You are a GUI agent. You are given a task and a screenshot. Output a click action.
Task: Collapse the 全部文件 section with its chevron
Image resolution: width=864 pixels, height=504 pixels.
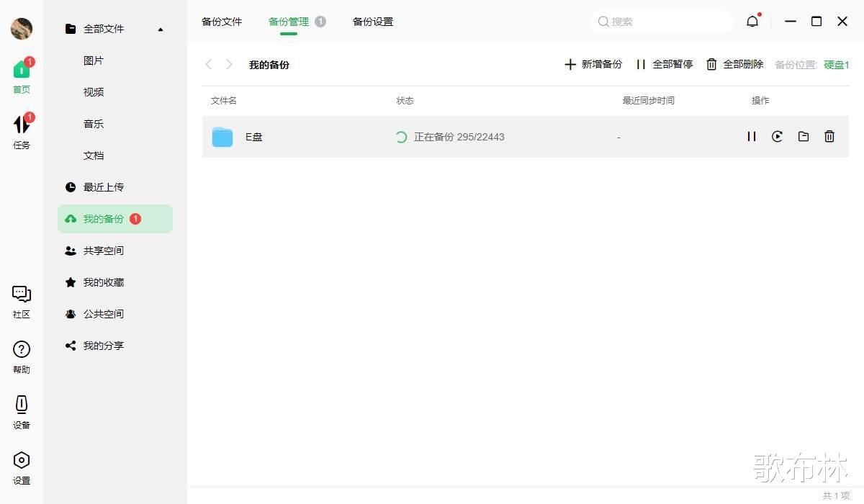161,29
